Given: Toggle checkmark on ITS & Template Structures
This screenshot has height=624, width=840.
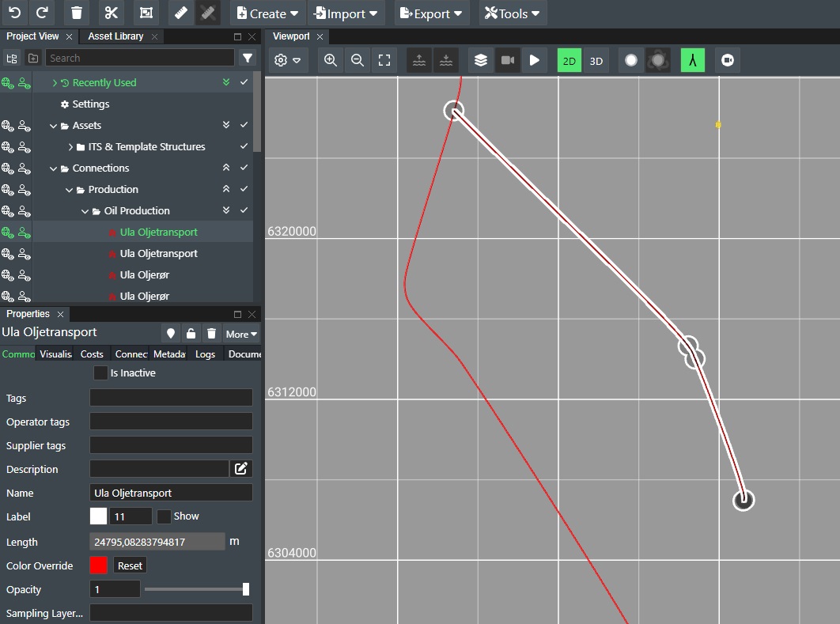Looking at the screenshot, I should pos(244,146).
